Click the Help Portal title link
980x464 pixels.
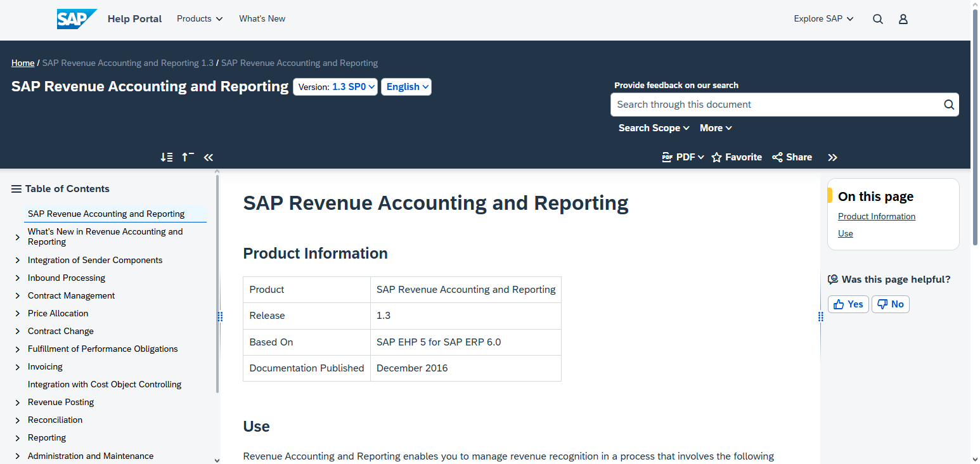(135, 19)
